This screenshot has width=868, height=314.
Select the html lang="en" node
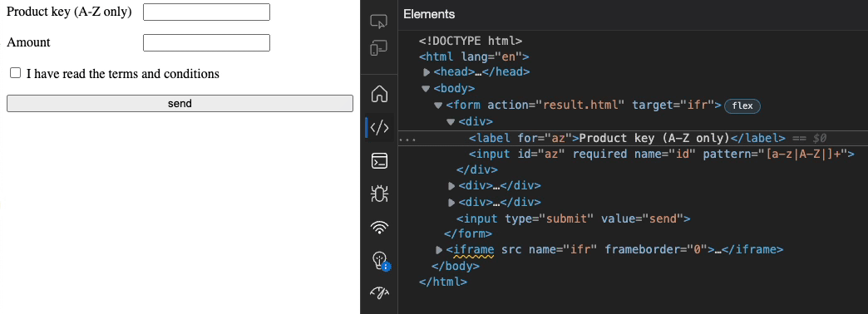pyautogui.click(x=475, y=56)
